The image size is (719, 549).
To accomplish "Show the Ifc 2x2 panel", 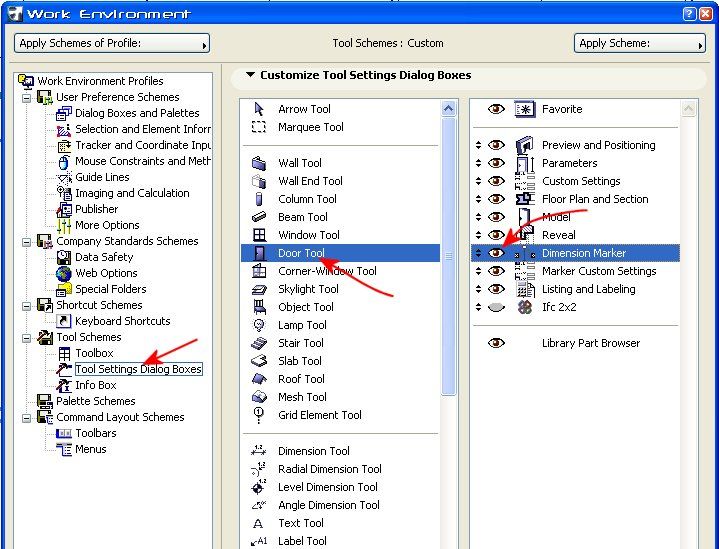I will (496, 307).
